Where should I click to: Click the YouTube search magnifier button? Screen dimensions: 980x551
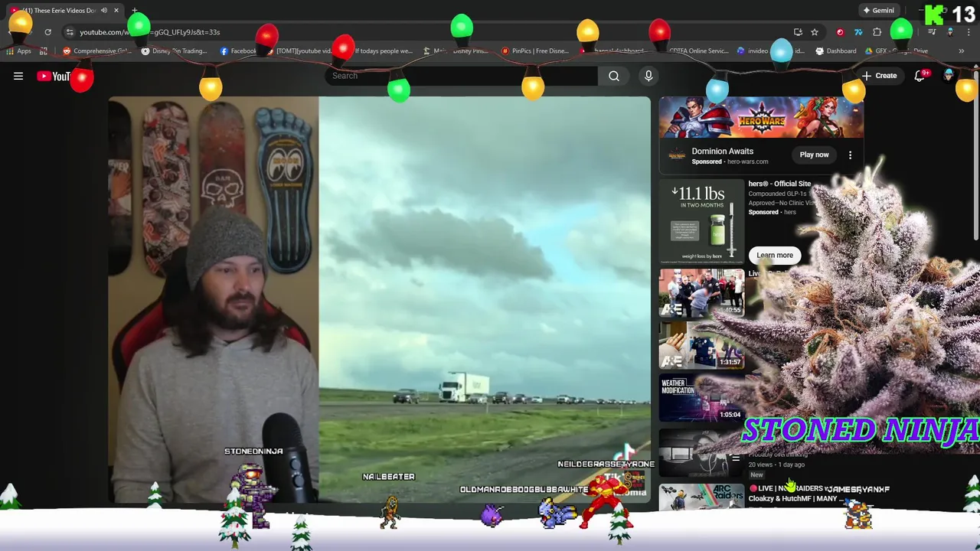(x=614, y=76)
